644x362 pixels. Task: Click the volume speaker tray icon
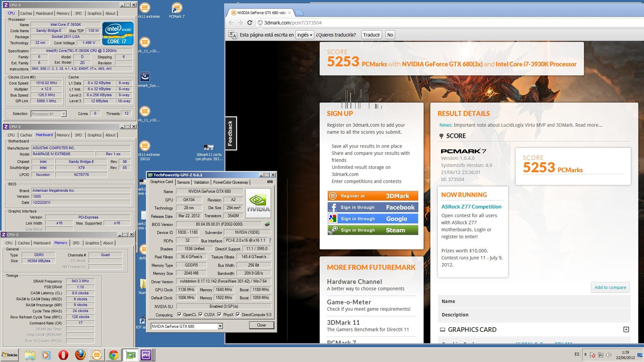608,355
